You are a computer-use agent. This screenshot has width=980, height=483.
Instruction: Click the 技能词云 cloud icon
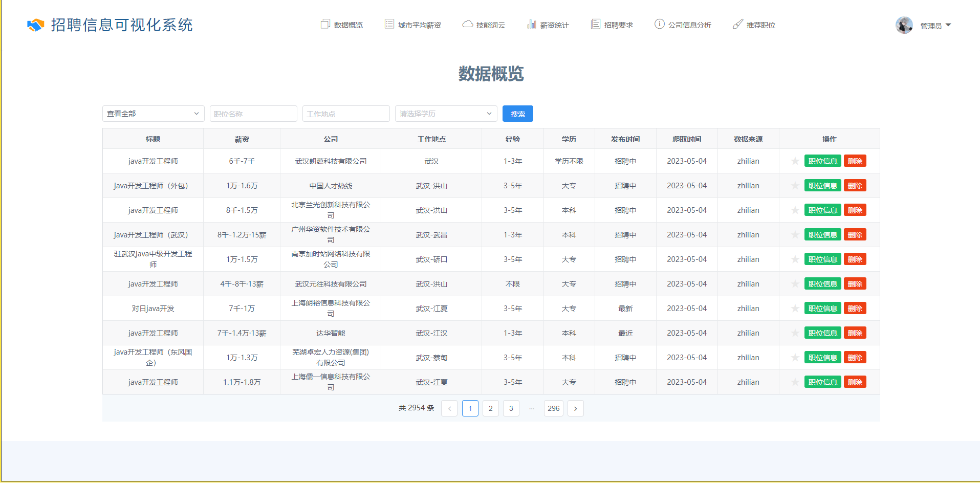(467, 24)
